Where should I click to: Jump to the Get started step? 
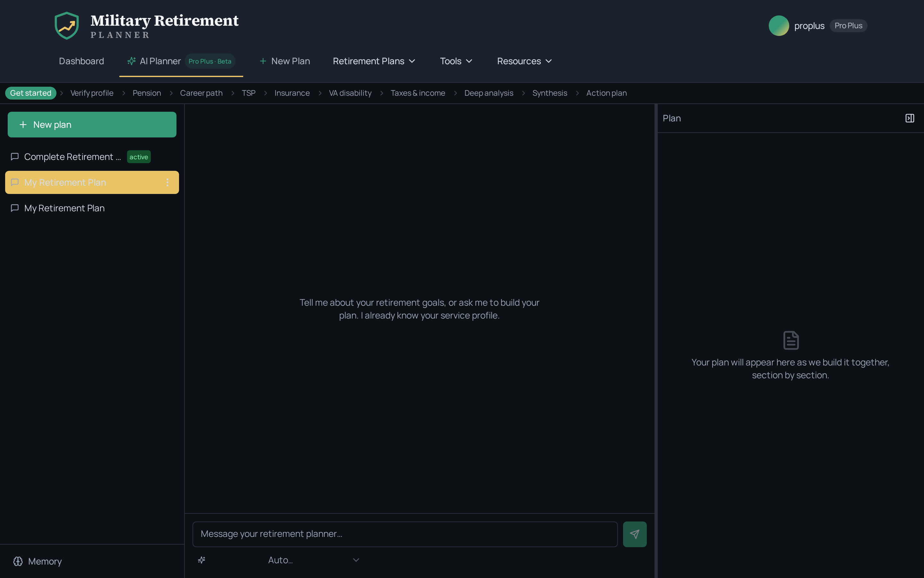[x=30, y=93]
